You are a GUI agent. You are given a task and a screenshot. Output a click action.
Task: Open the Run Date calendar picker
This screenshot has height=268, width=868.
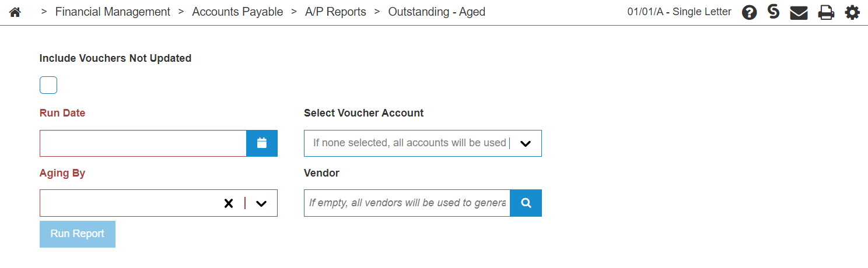[262, 143]
